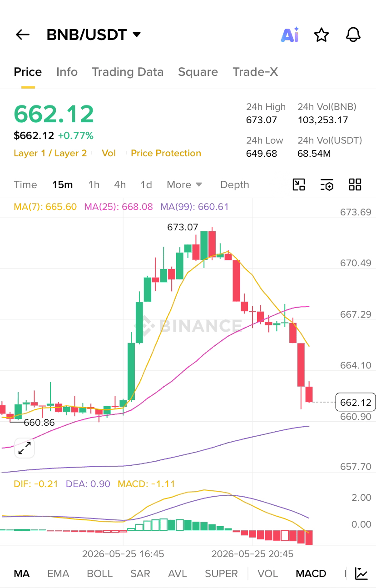Viewport: 376px width, 588px height.
Task: Tap the back arrow icon
Action: [22, 35]
